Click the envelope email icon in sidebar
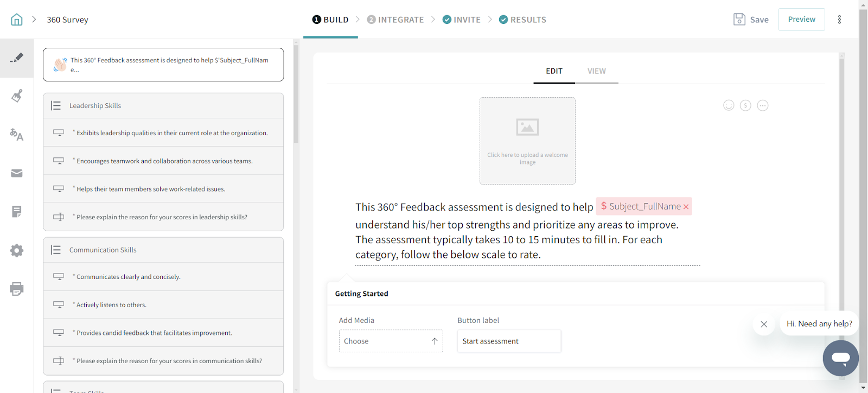The image size is (868, 393). (x=17, y=173)
